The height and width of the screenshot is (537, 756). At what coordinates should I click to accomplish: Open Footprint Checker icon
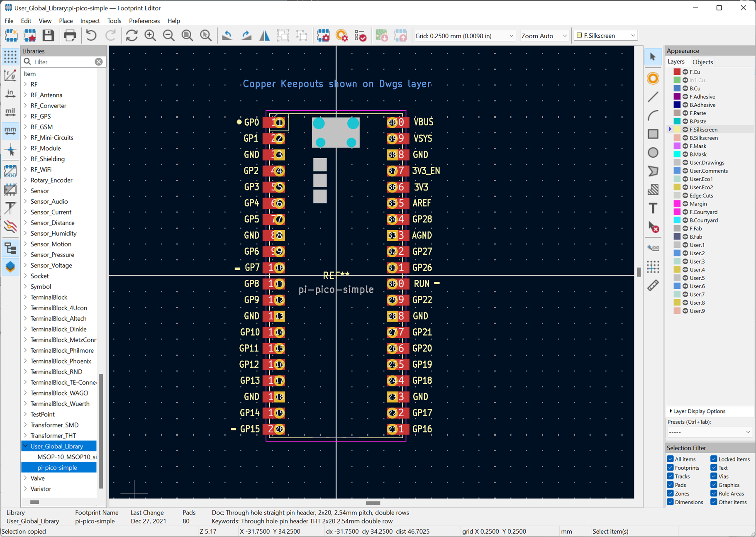pyautogui.click(x=361, y=36)
